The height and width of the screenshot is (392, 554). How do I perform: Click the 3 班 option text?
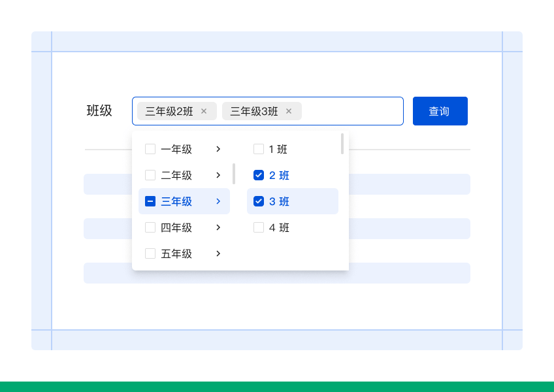(279, 201)
